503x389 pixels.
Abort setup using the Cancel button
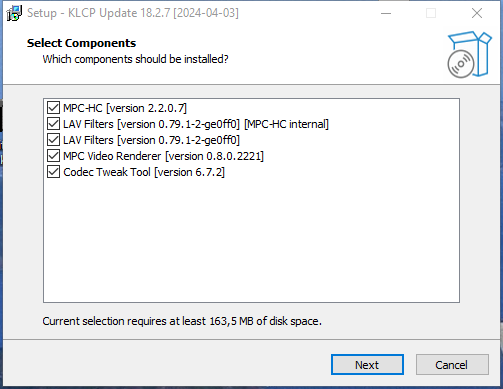tap(452, 365)
